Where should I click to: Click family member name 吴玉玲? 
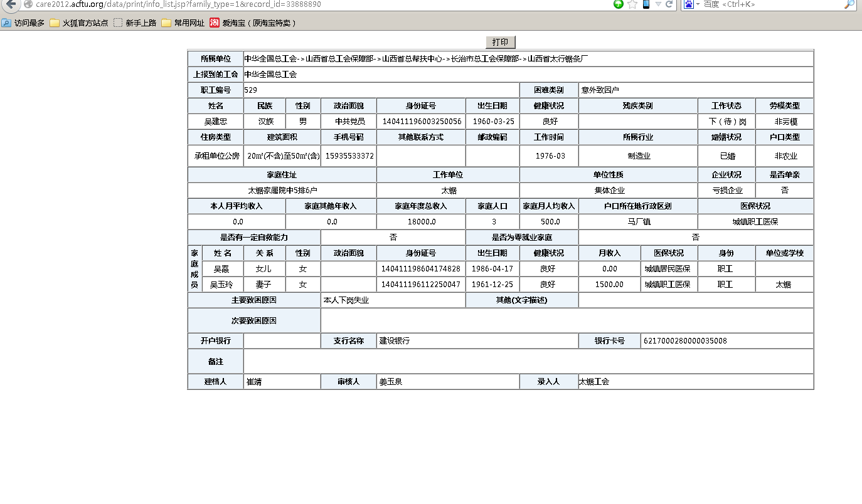[x=221, y=285]
